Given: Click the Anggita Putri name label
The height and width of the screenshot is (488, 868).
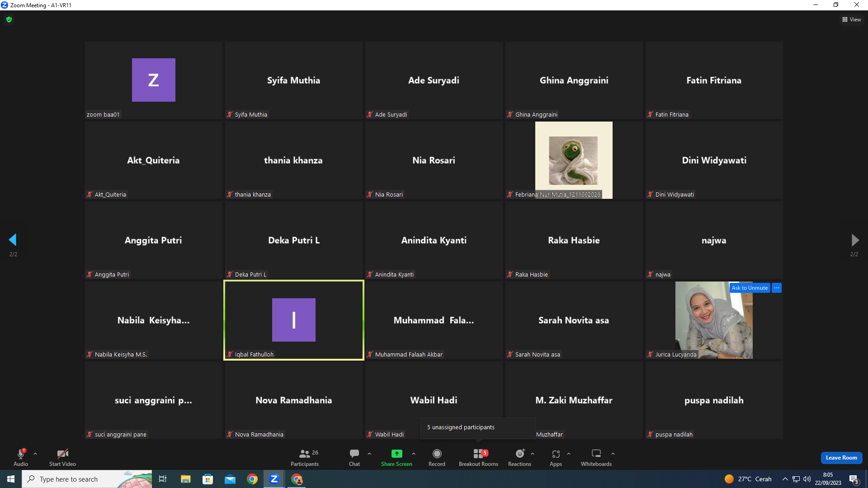Looking at the screenshot, I should coord(112,275).
